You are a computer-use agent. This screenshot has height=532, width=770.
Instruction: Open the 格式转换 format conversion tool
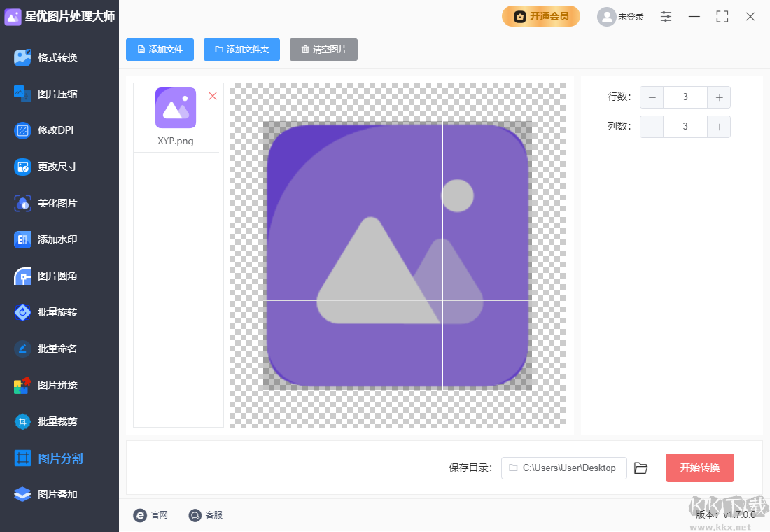tap(45, 57)
